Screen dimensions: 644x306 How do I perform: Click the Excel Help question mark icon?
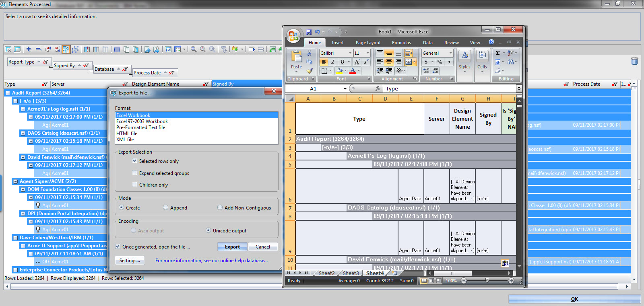tap(491, 42)
